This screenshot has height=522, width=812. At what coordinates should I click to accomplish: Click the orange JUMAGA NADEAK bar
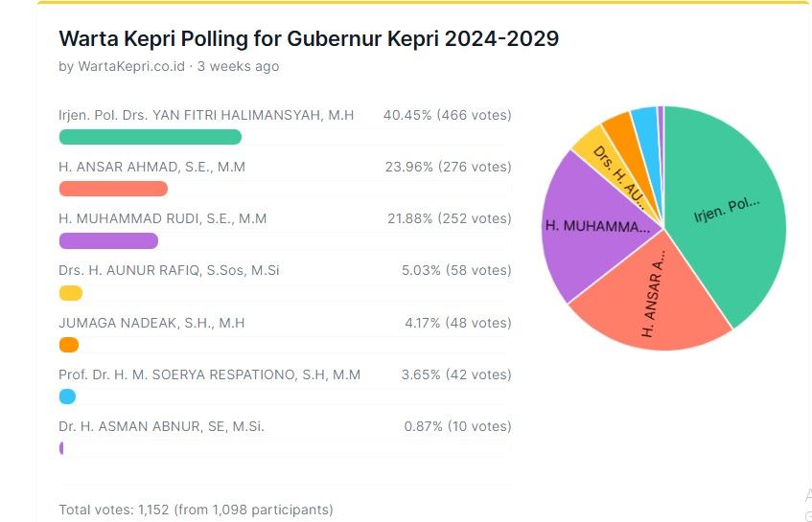tap(69, 345)
